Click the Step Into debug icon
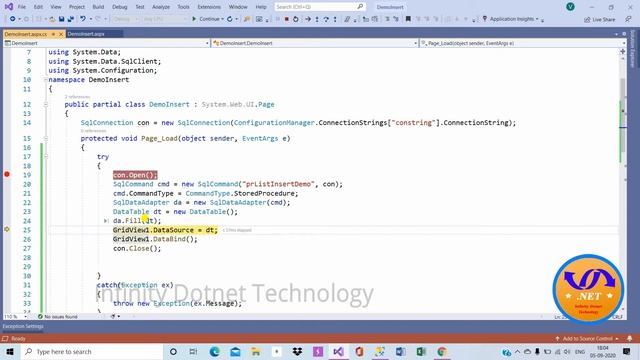The height and width of the screenshot is (360, 640). point(317,19)
